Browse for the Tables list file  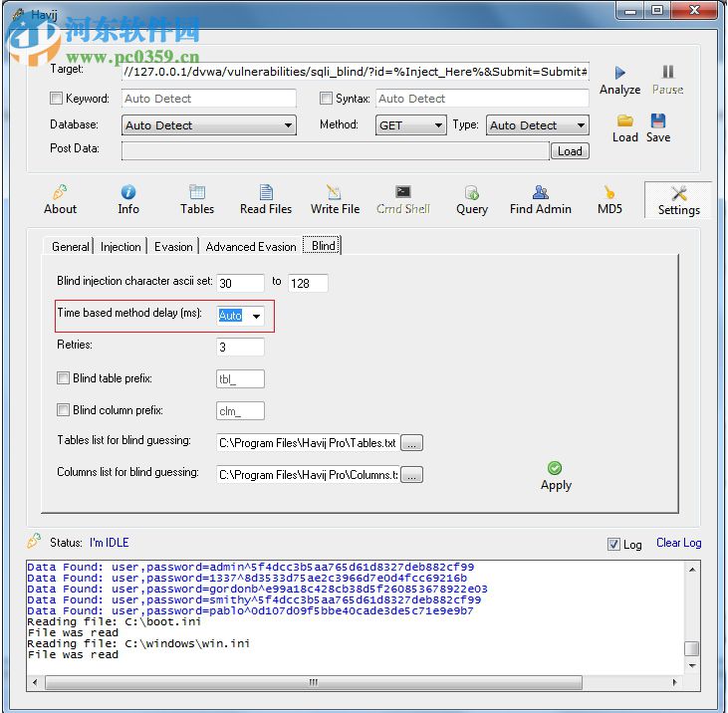[x=411, y=443]
